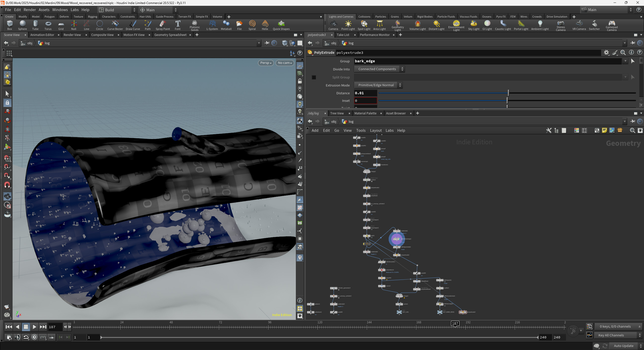Viewport: 644px width, 350px height.
Task: Switch to the Render View tab
Action: [x=72, y=35]
